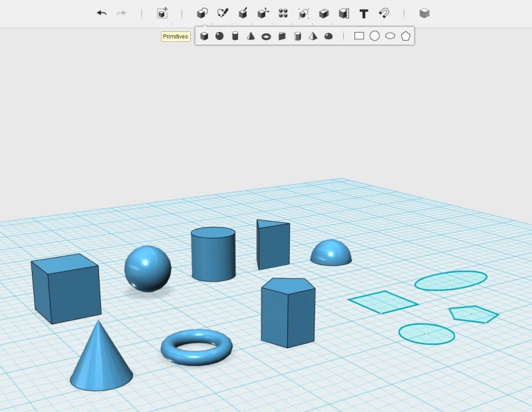The width and height of the screenshot is (532, 412).
Task: Open the Grouping tools menu
Action: coord(303,13)
